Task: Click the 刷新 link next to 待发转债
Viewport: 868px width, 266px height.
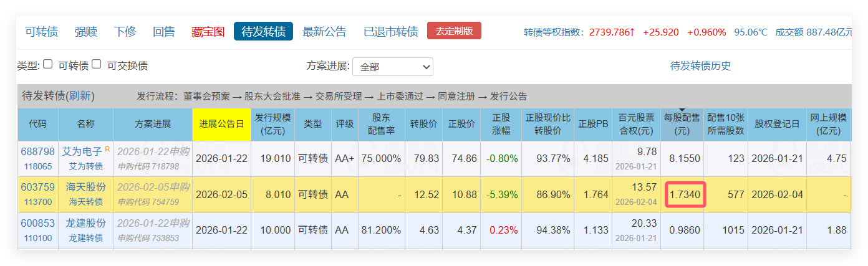Action: tap(80, 96)
